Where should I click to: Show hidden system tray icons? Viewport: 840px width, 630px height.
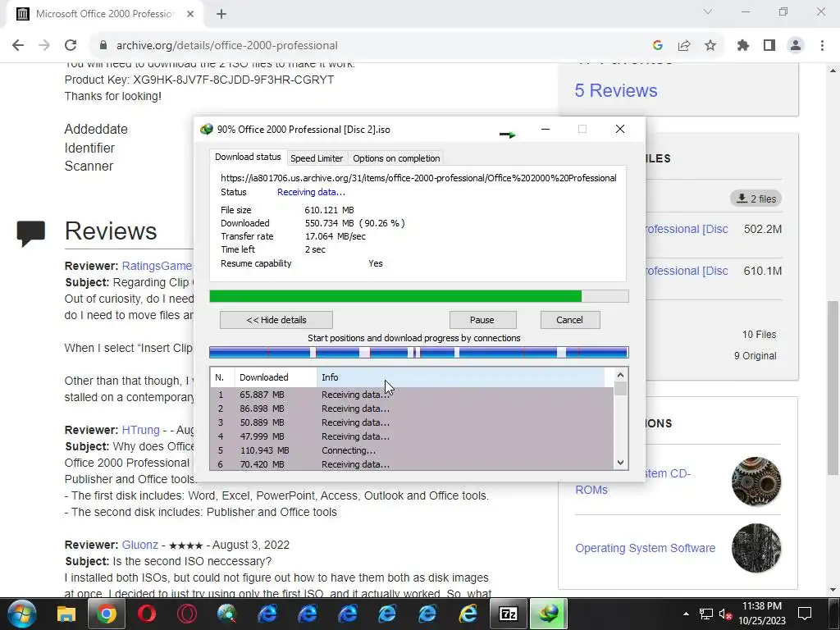pos(686,614)
